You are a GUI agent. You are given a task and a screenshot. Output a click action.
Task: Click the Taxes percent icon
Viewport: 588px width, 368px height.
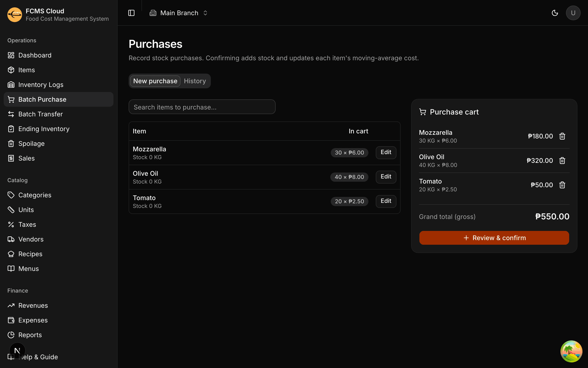point(11,224)
